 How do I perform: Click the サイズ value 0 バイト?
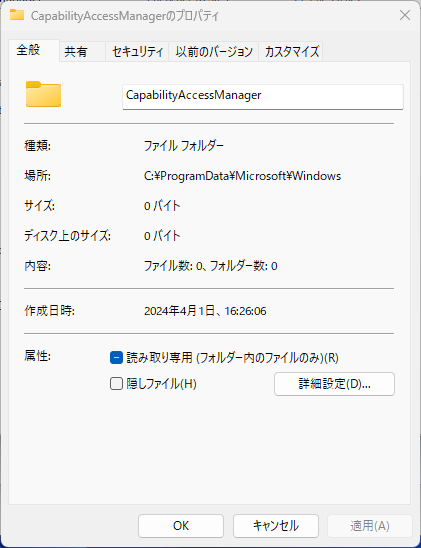point(162,206)
